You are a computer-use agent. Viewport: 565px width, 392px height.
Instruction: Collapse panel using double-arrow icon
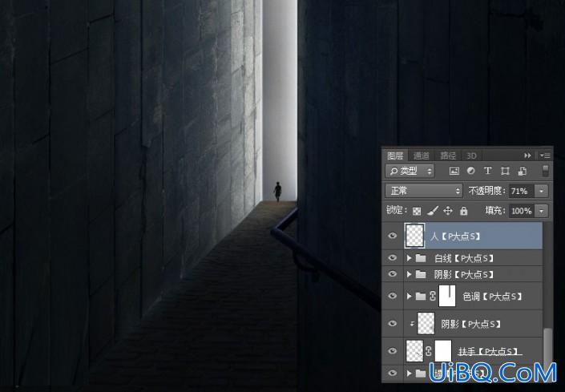pos(527,156)
